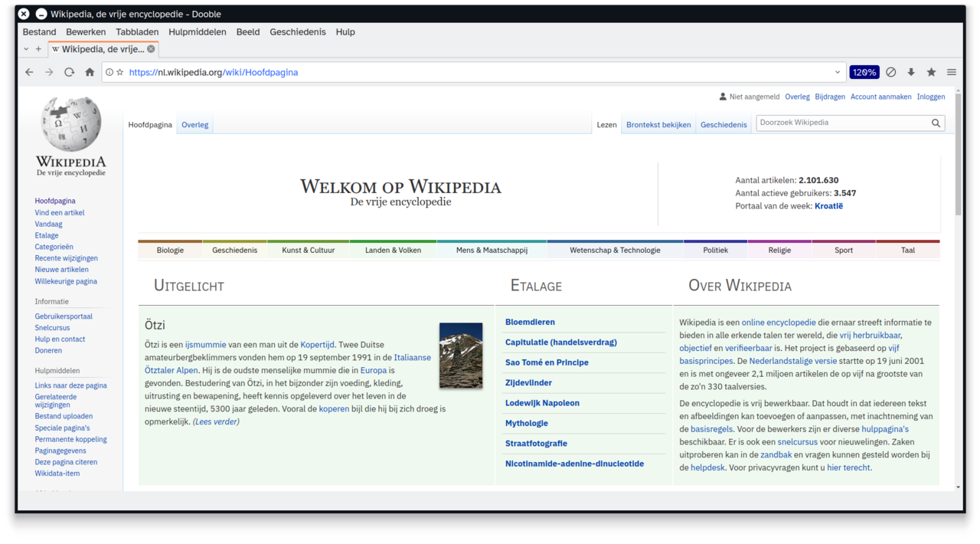The height and width of the screenshot is (544, 980).
Task: Open the downloads arrow icon
Action: (x=911, y=72)
